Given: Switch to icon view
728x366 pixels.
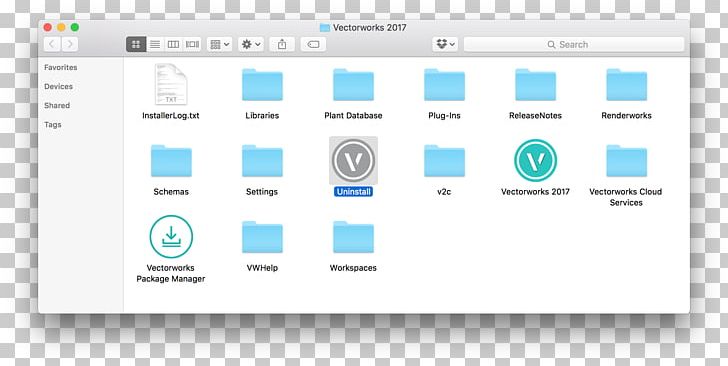Looking at the screenshot, I should pos(136,45).
